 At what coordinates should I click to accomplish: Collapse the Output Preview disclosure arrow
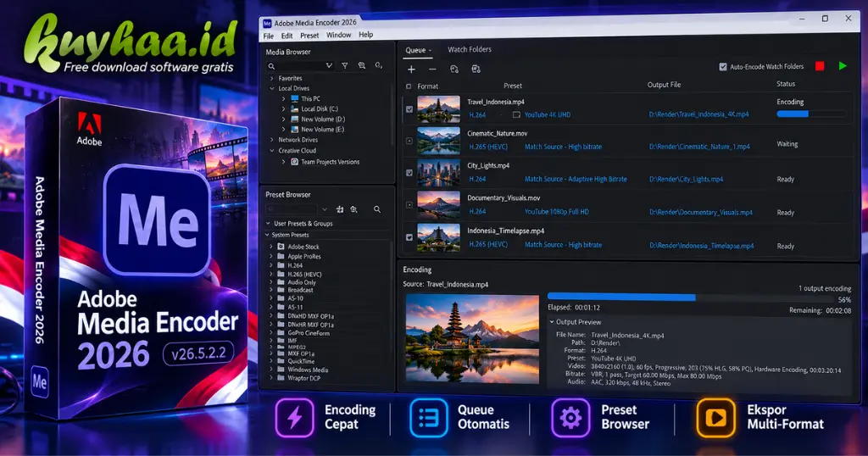551,321
